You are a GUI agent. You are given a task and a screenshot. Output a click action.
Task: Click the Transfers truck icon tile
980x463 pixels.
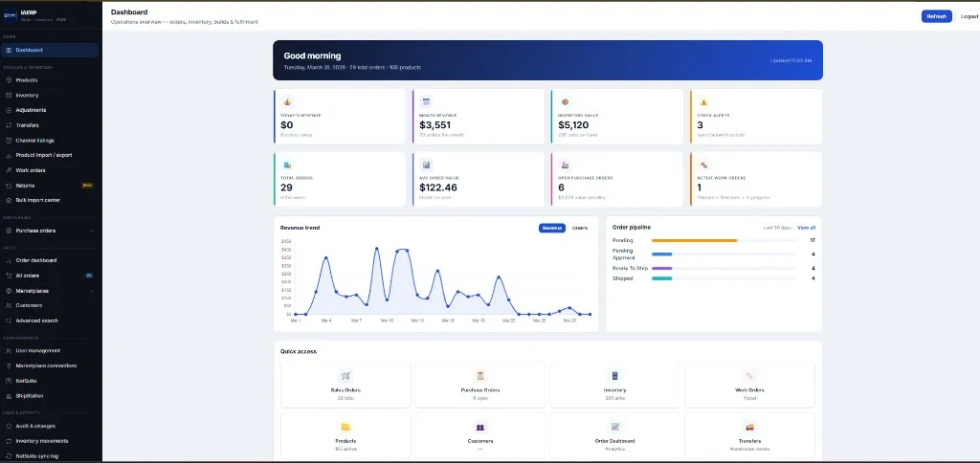pos(750,427)
